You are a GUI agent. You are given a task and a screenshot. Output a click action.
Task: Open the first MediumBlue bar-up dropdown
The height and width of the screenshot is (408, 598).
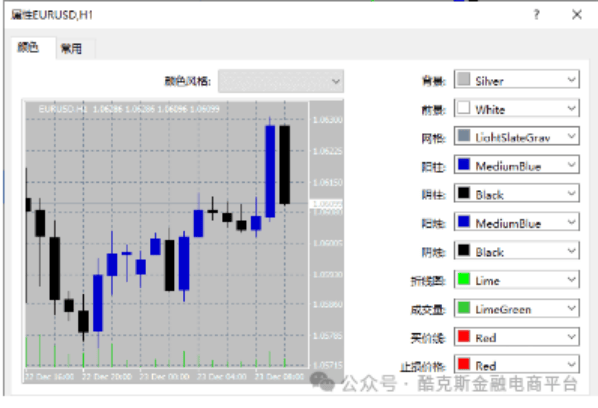point(516,165)
